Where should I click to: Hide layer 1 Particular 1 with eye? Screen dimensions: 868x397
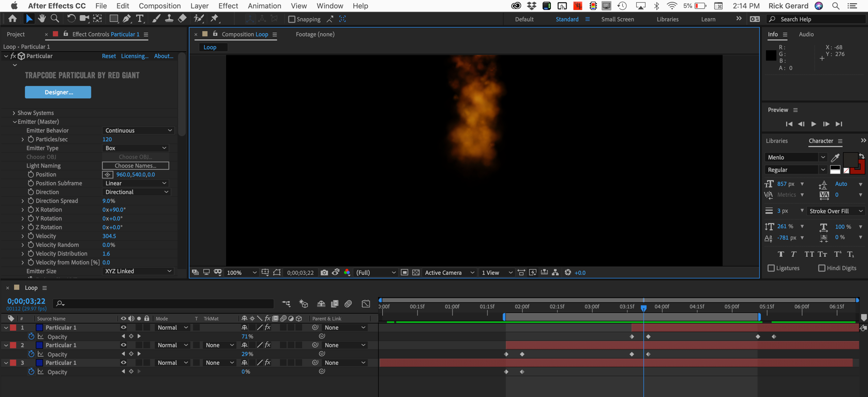[x=123, y=328]
